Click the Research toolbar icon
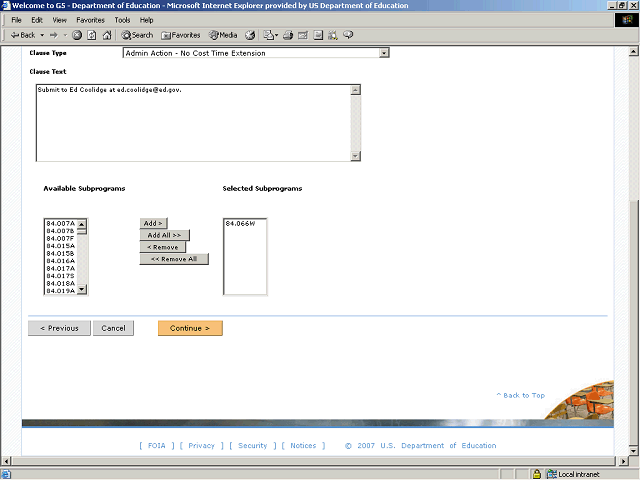This screenshot has width=640, height=480. click(333, 35)
